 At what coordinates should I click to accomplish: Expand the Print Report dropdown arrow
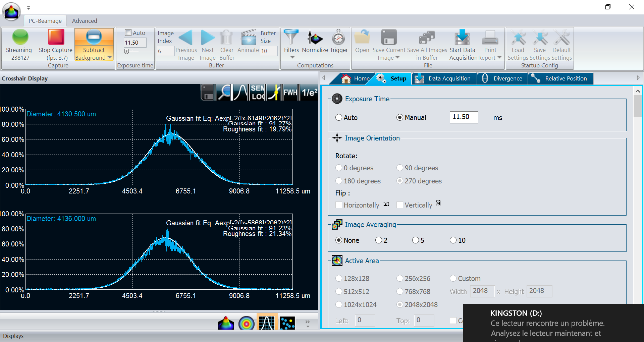[499, 58]
